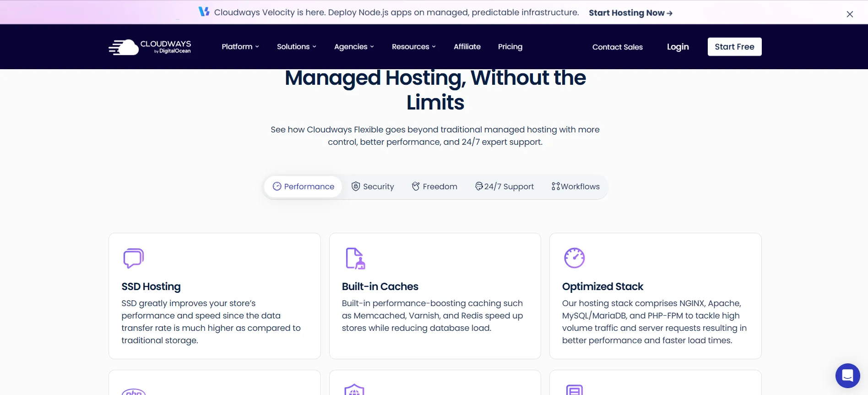The image size is (868, 395).
Task: Click the SSD Hosting heading
Action: click(151, 286)
